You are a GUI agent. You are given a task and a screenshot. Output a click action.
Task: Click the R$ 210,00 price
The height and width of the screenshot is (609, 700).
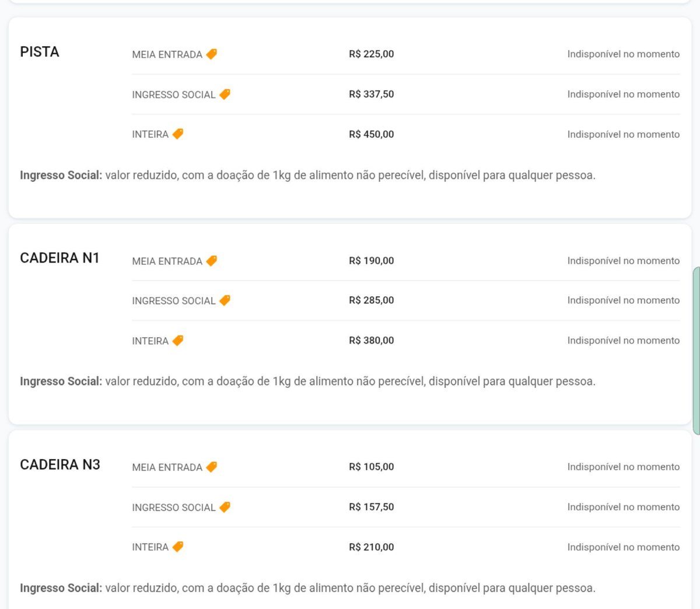point(372,547)
